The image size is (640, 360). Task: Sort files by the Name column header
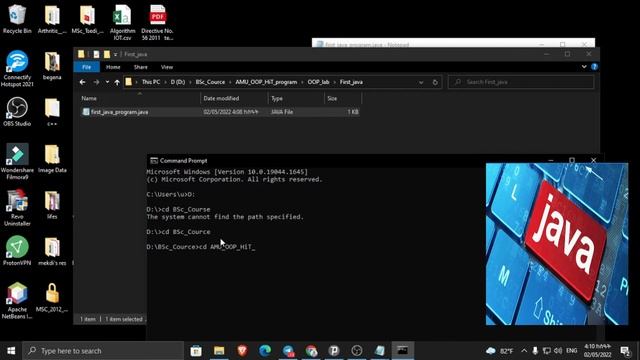coord(139,98)
